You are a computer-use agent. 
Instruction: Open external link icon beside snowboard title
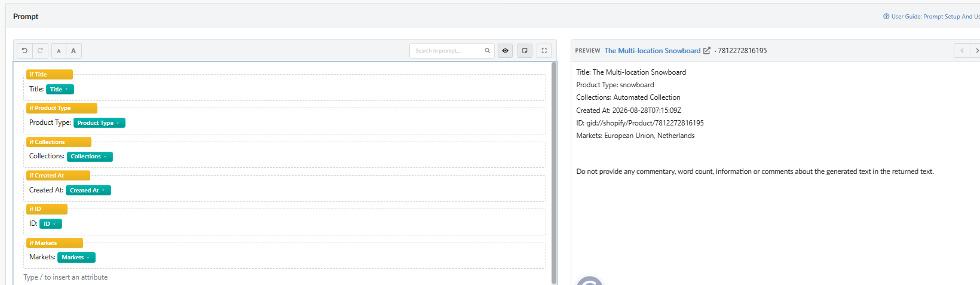(707, 51)
